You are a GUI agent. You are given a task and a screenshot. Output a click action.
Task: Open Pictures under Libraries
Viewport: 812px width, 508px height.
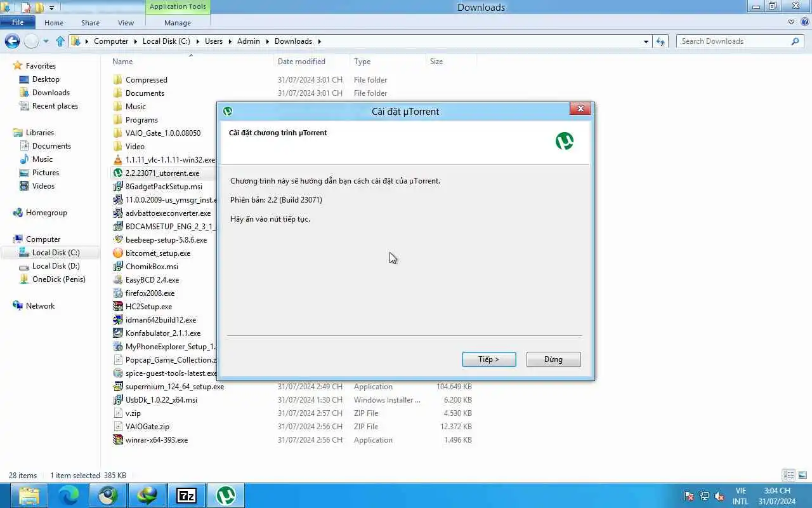tap(46, 173)
